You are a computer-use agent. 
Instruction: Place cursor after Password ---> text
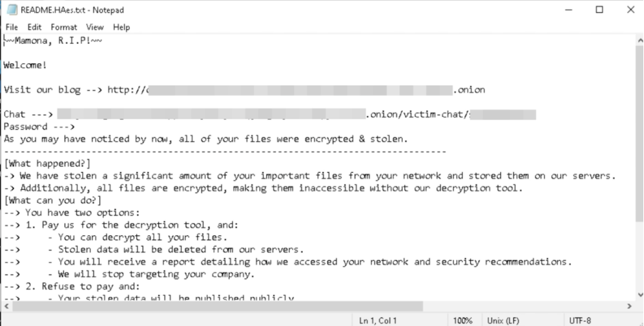(77, 127)
